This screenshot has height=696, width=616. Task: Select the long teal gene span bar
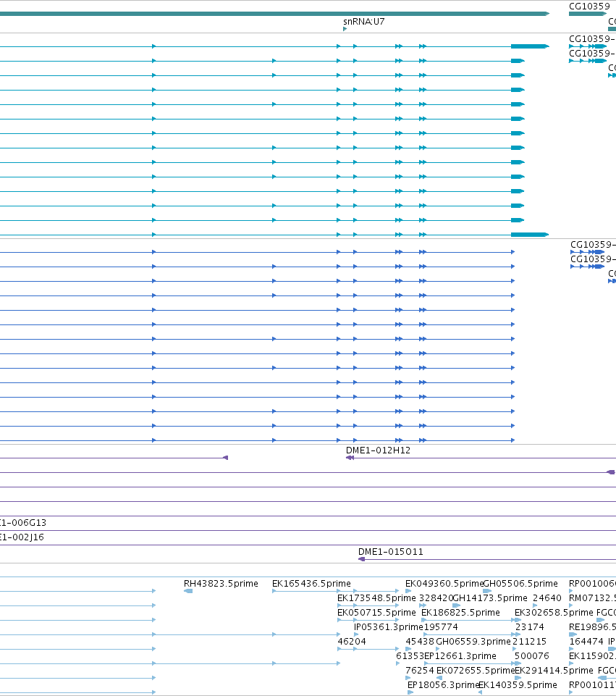[274, 14]
